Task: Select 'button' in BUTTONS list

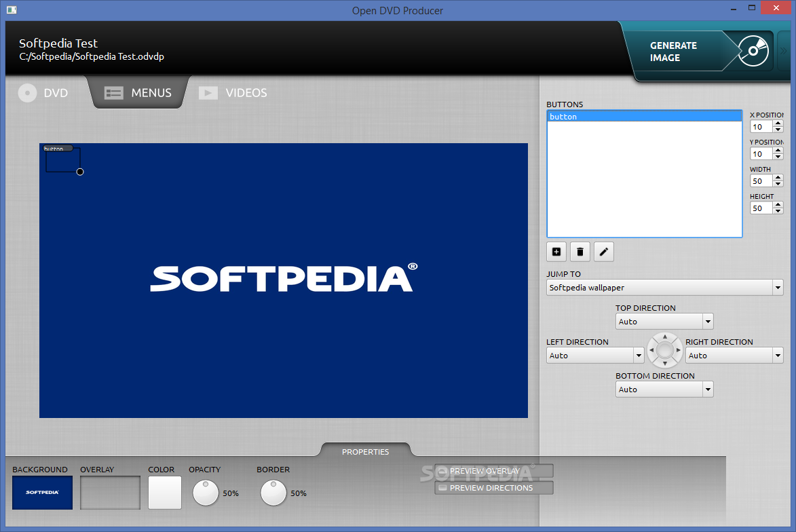Action: [644, 116]
